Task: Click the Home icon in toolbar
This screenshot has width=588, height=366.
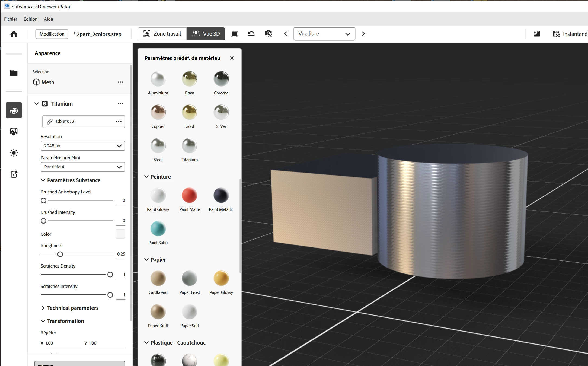Action: click(14, 34)
